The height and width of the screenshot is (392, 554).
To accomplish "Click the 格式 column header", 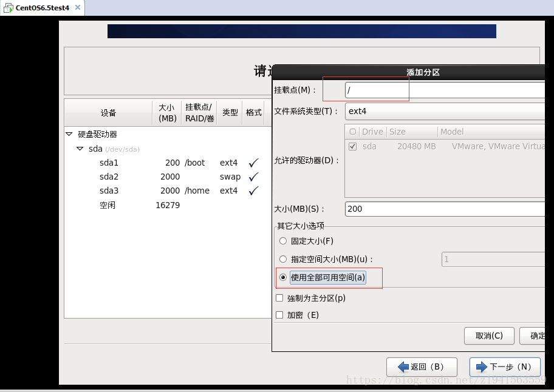I will 254,113.
